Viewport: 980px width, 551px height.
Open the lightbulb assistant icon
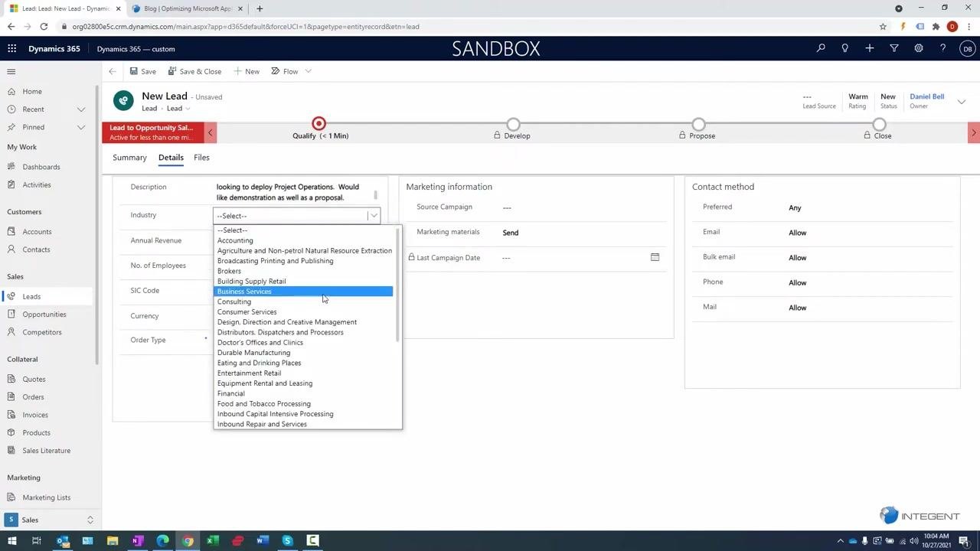click(845, 48)
